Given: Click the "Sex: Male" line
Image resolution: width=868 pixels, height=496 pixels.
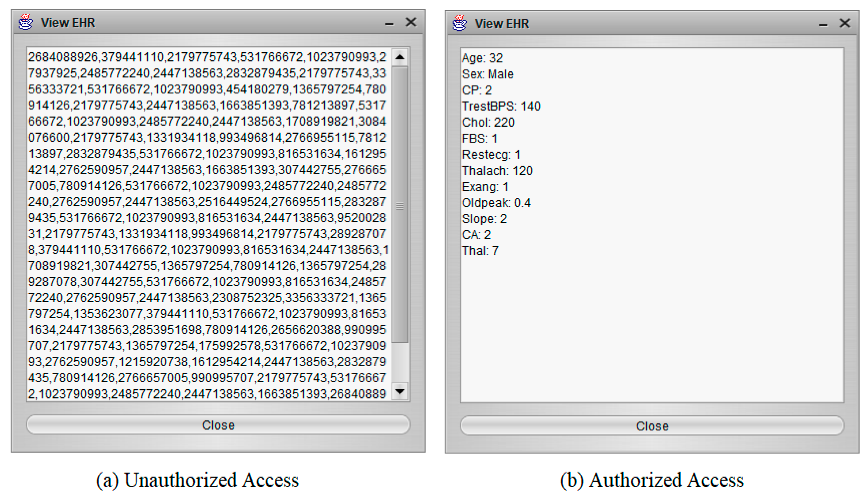Looking at the screenshot, I should [x=487, y=74].
